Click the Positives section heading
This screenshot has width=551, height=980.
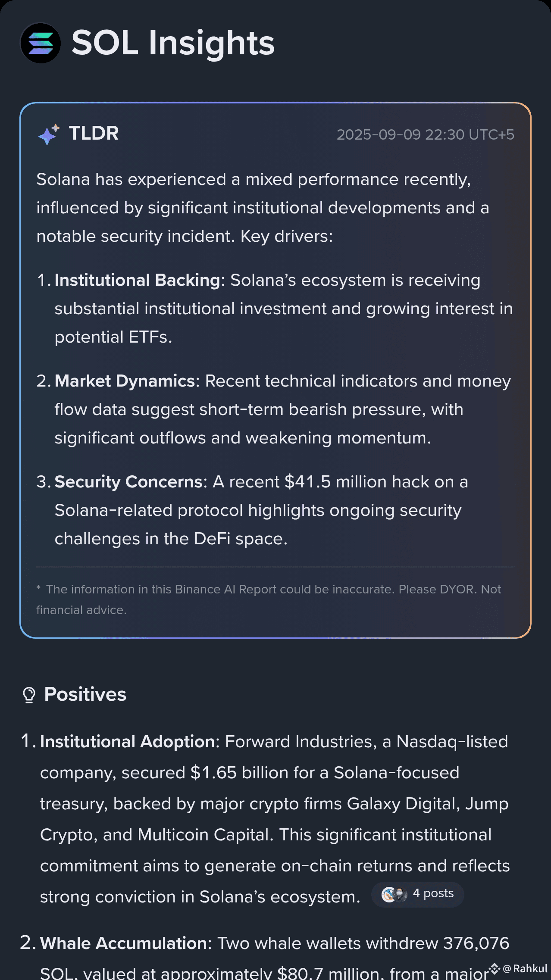tap(85, 694)
